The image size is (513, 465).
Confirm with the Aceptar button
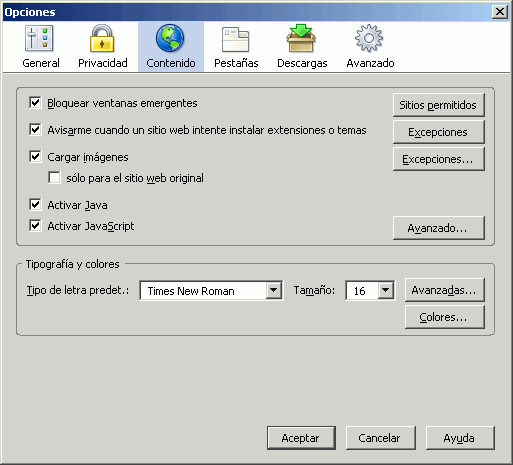click(301, 438)
